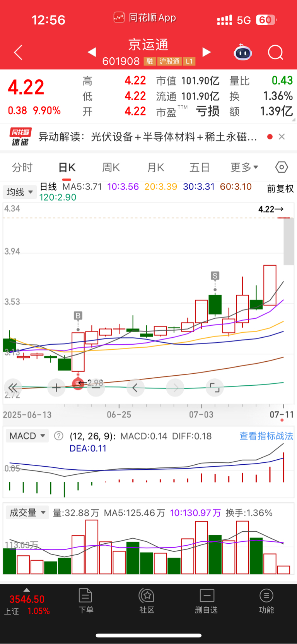Click the double-left chevron chart button

[x=13, y=387]
